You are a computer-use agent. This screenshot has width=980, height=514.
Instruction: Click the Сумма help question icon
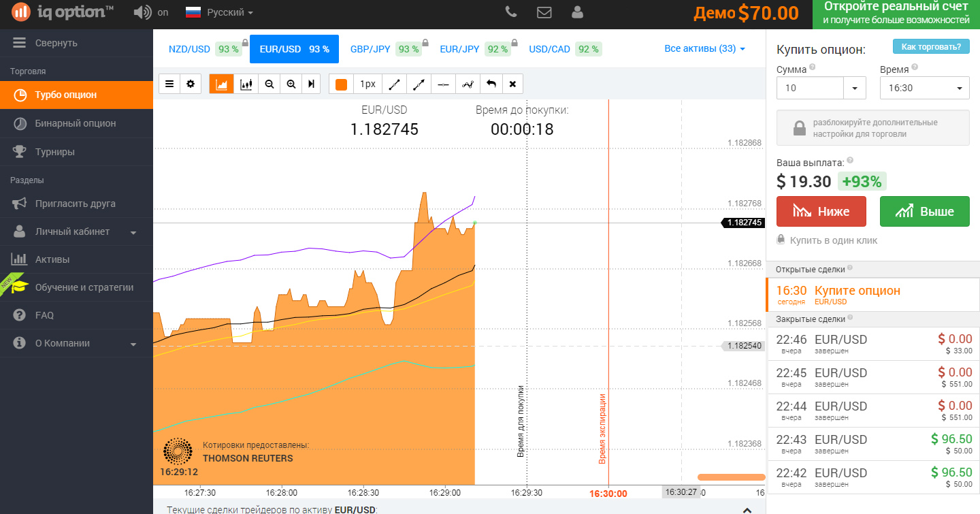click(813, 67)
